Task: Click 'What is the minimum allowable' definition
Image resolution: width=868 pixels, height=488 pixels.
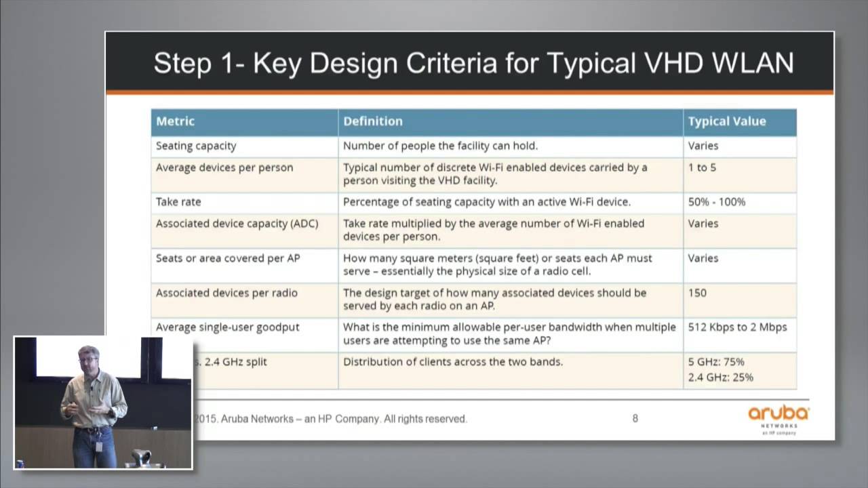Action: point(509,334)
